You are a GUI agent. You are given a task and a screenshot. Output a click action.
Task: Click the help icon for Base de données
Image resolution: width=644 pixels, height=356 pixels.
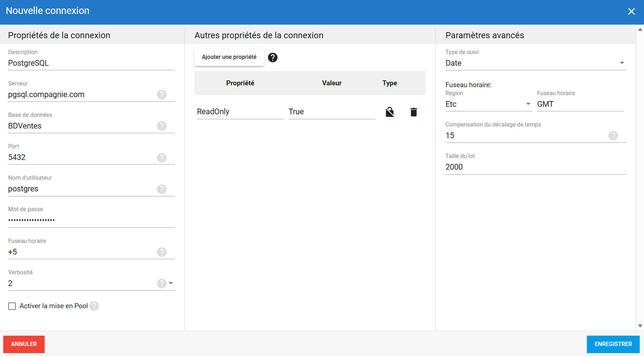pyautogui.click(x=162, y=126)
